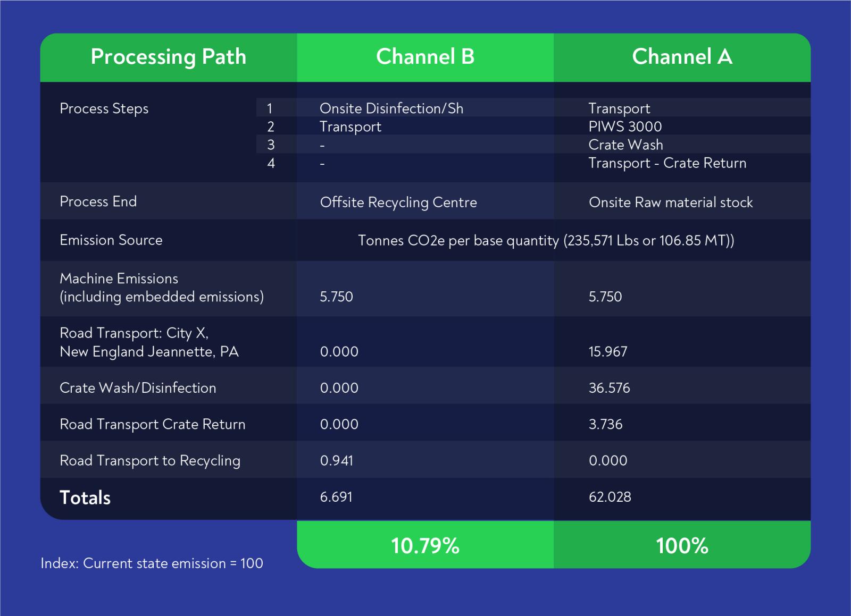
Task: Click the Processing Path column header
Action: pyautogui.click(x=169, y=57)
